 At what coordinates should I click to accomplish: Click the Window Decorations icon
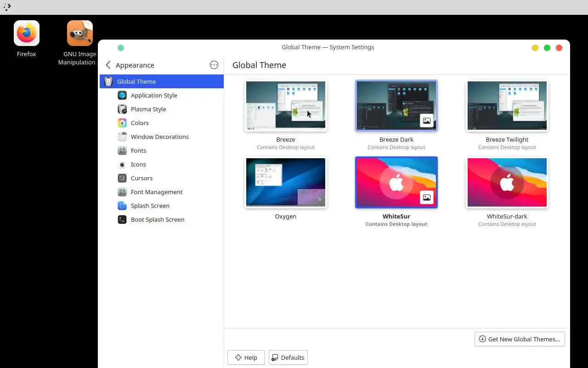tap(122, 137)
